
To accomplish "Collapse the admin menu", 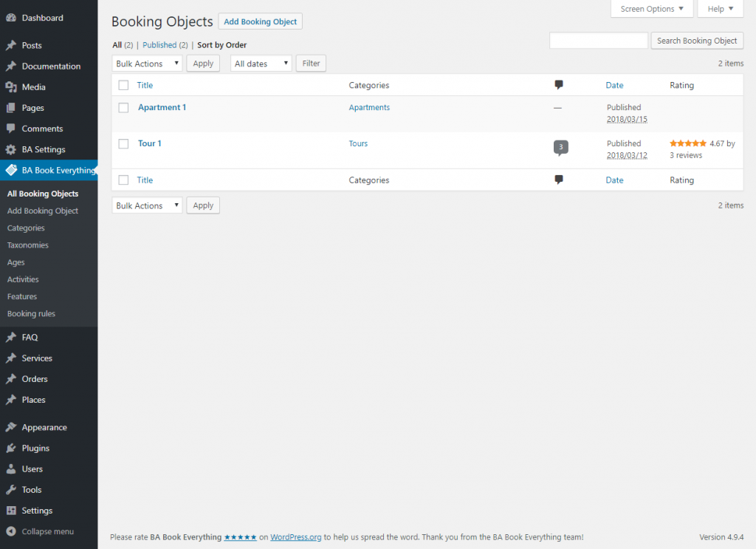I will coord(44,531).
